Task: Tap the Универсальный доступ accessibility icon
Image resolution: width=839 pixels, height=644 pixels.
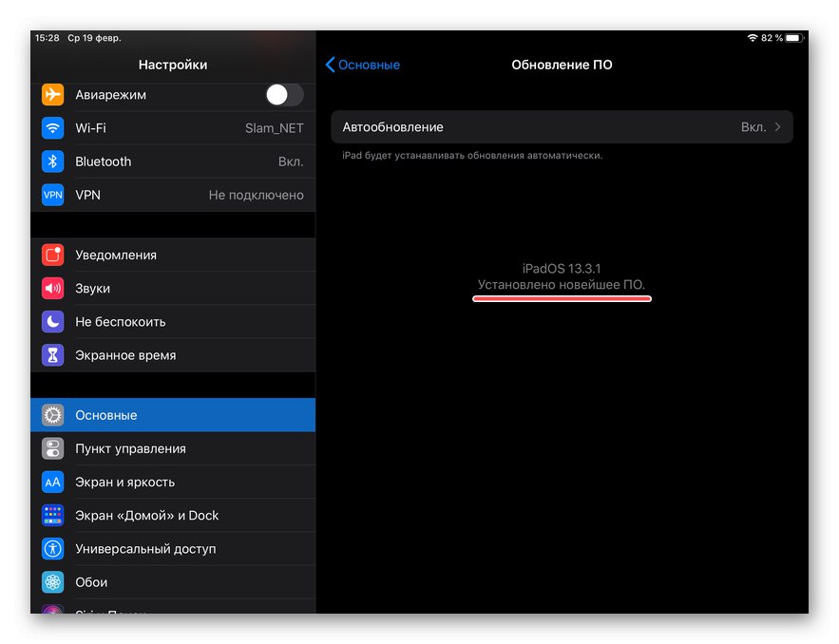Action: pyautogui.click(x=52, y=549)
